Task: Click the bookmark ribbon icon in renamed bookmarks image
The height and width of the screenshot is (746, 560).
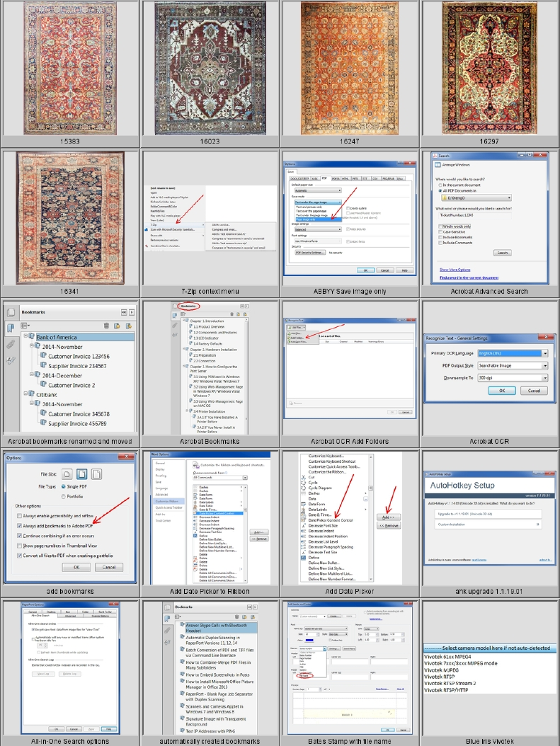Action: 11,328
